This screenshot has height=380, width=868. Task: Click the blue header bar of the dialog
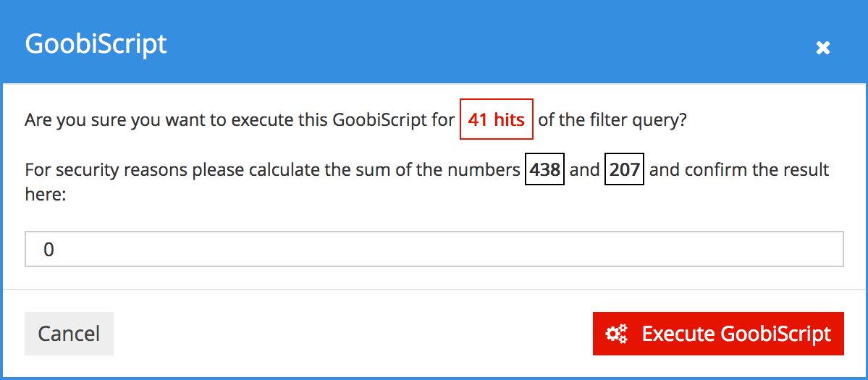point(434,42)
